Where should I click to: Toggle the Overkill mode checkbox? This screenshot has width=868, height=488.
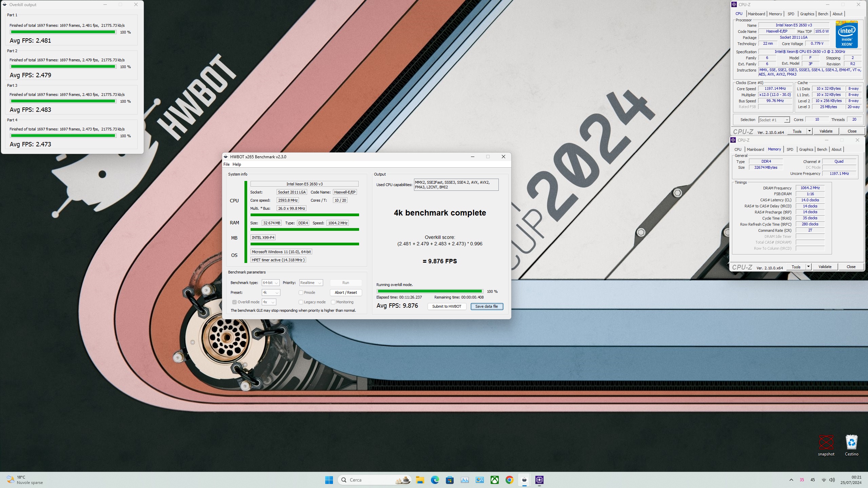pos(234,302)
